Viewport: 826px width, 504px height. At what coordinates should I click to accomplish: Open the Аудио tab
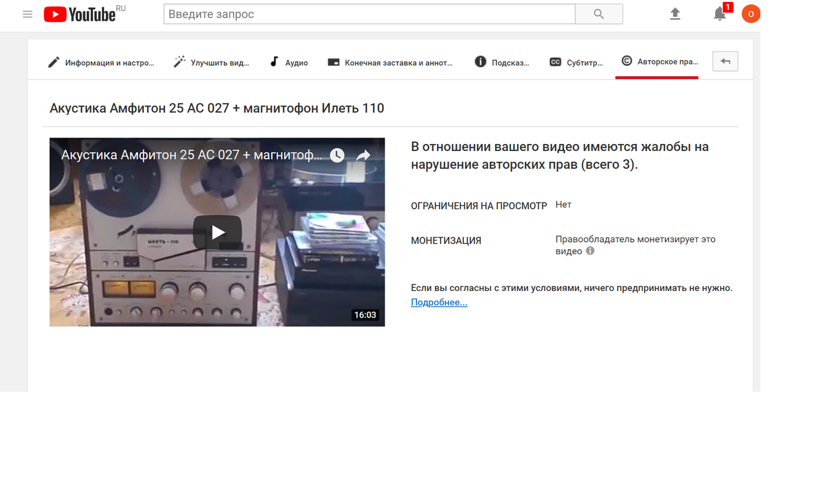click(x=288, y=63)
